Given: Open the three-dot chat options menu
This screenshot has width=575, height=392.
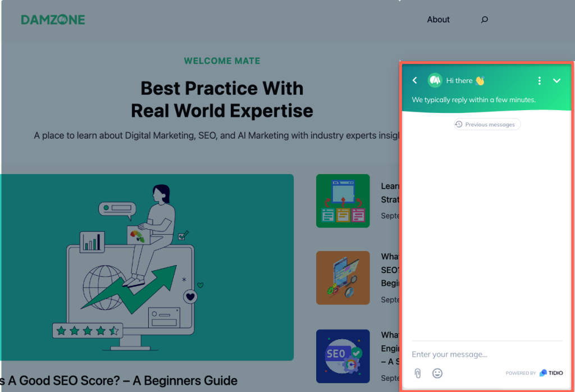Looking at the screenshot, I should (x=540, y=80).
